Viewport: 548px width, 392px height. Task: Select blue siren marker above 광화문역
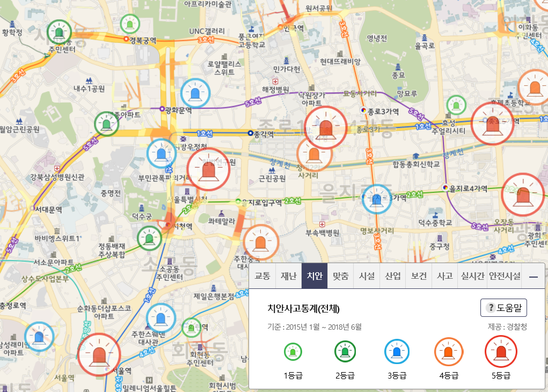tap(194, 93)
